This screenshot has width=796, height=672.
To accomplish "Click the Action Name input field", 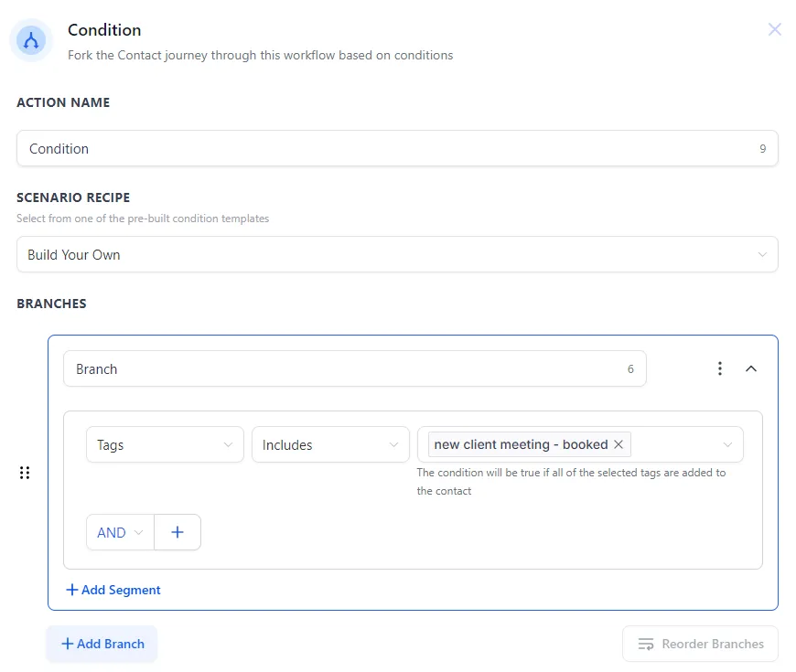I will [x=384, y=148].
